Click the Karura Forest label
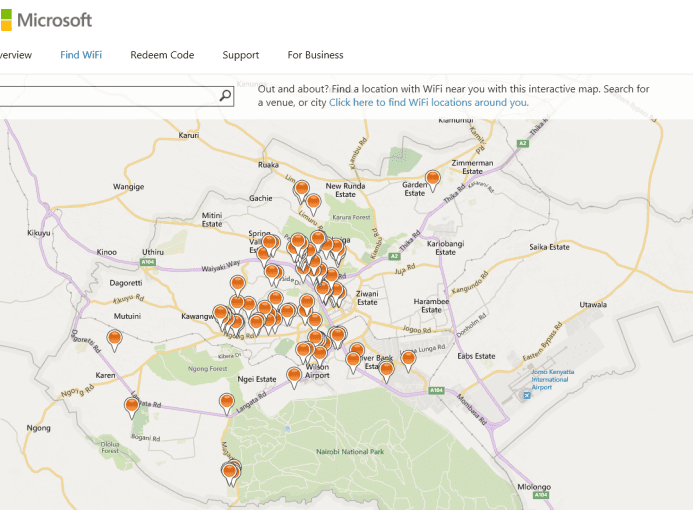The image size is (693, 510). 351,217
